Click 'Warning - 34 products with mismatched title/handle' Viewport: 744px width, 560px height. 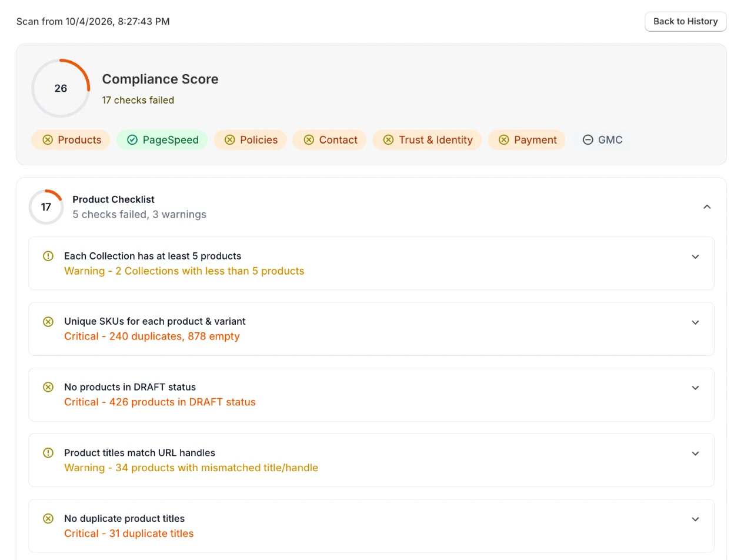coord(191,468)
